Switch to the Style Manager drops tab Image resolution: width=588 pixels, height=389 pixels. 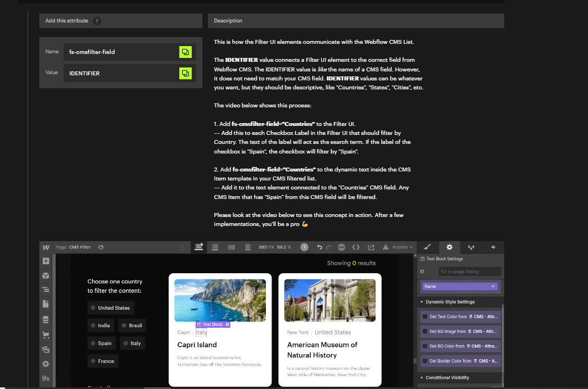pos(471,247)
